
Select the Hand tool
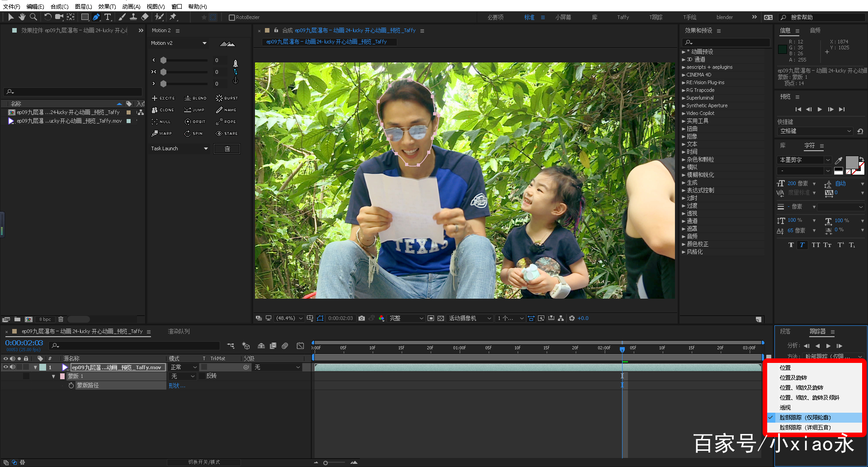(21, 17)
